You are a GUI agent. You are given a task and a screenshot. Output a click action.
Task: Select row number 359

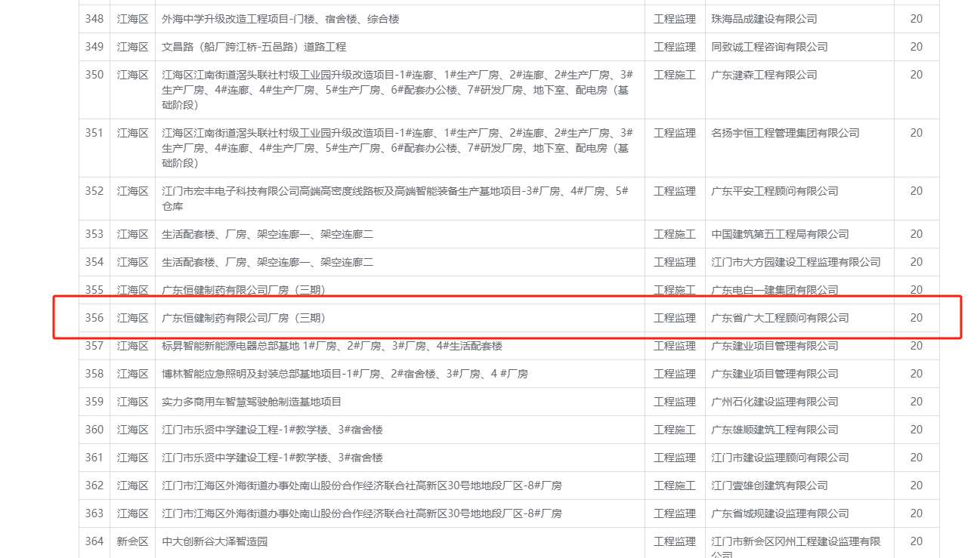click(94, 402)
